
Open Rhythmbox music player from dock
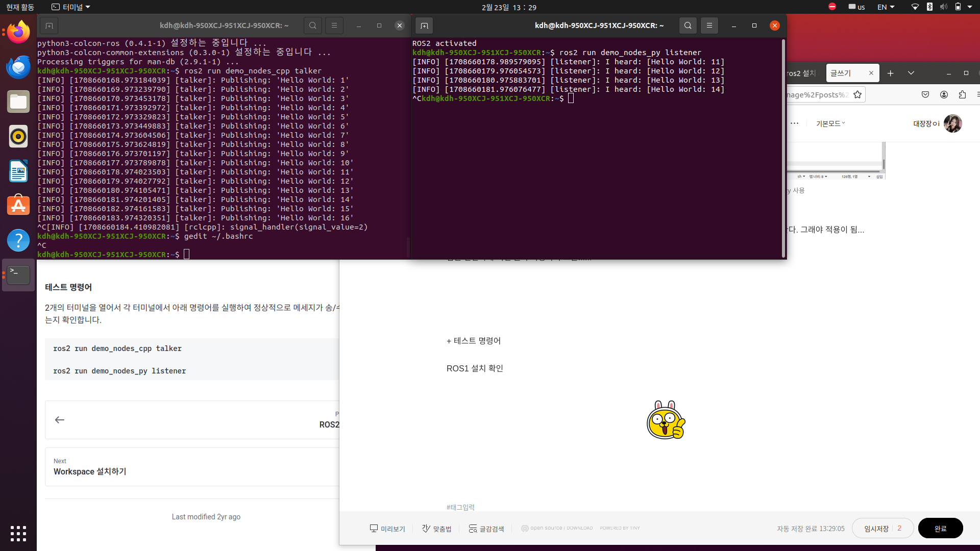pos(18,136)
